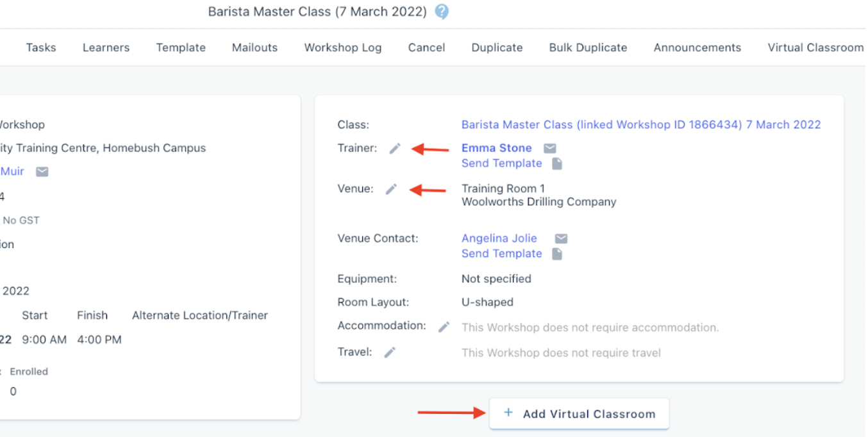Edit the Venue with pencil icon

391,189
